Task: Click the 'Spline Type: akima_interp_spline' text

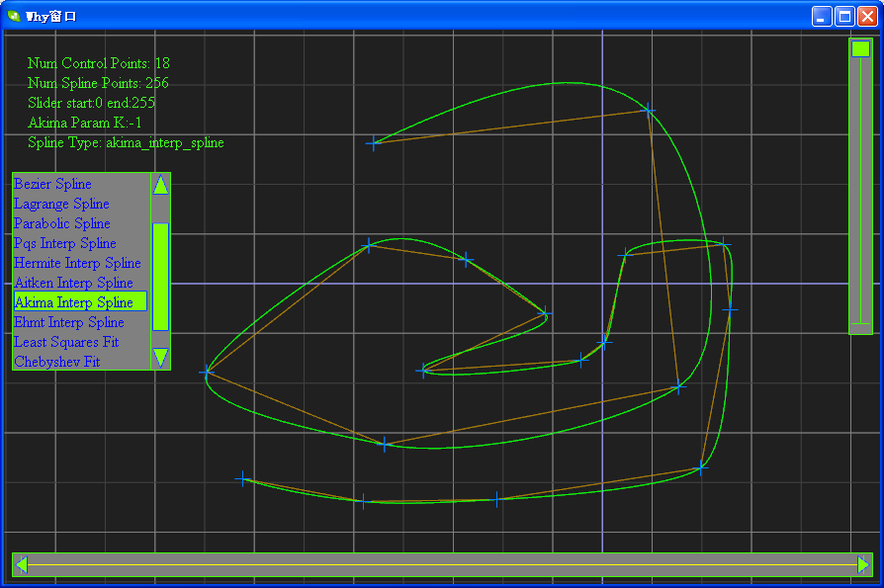Action: (x=126, y=142)
